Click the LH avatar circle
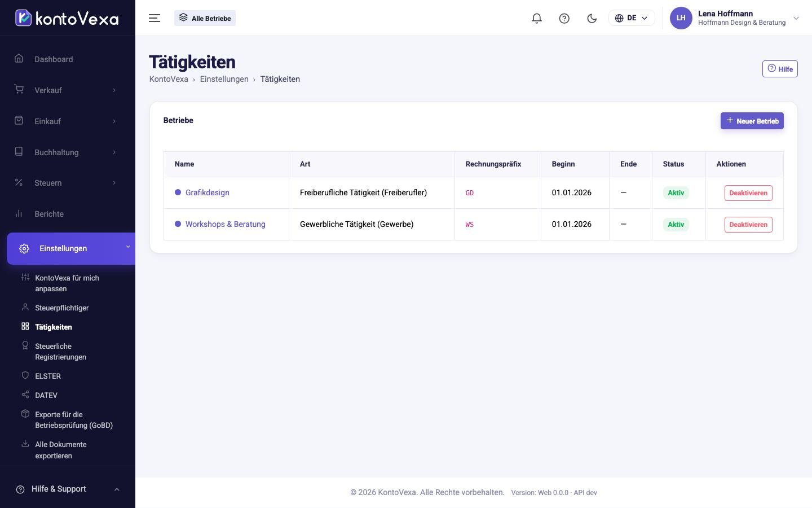 tap(681, 18)
